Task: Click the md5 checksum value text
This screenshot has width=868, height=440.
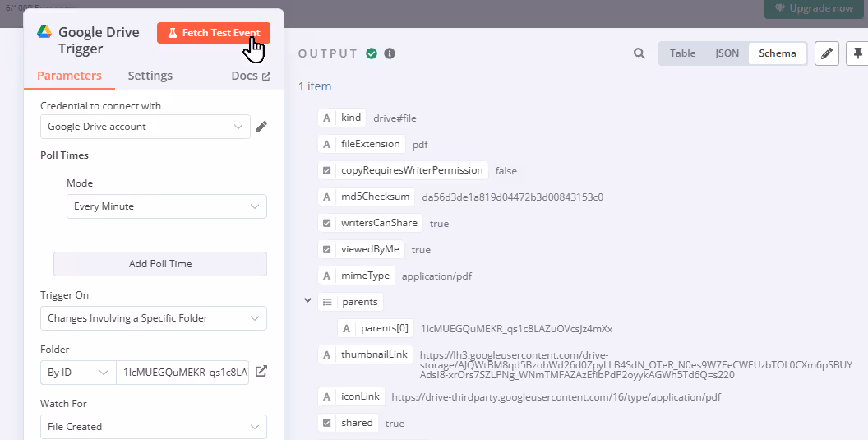Action: click(x=513, y=197)
